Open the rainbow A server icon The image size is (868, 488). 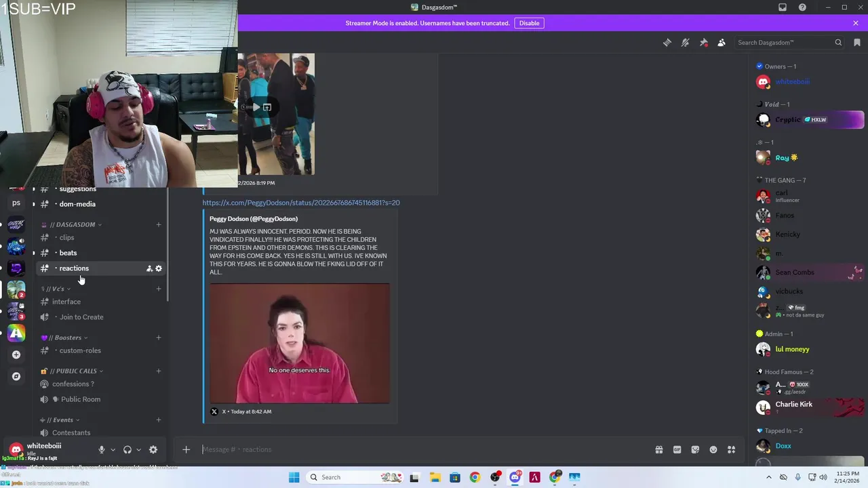[x=16, y=333]
